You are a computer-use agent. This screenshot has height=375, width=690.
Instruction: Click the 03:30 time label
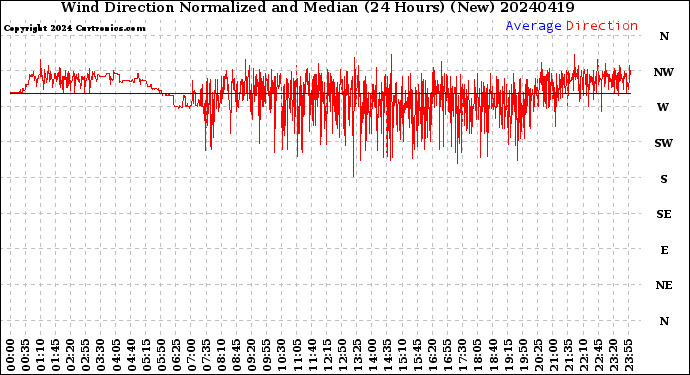tap(101, 355)
